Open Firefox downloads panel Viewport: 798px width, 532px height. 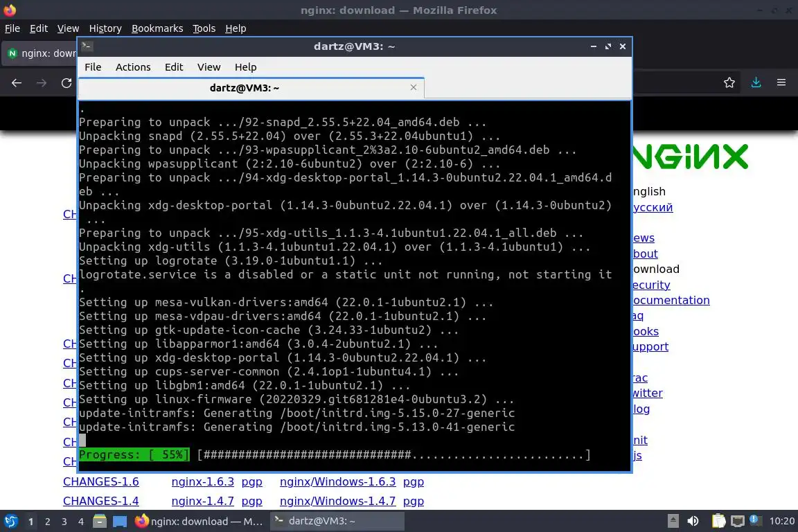[x=756, y=82]
